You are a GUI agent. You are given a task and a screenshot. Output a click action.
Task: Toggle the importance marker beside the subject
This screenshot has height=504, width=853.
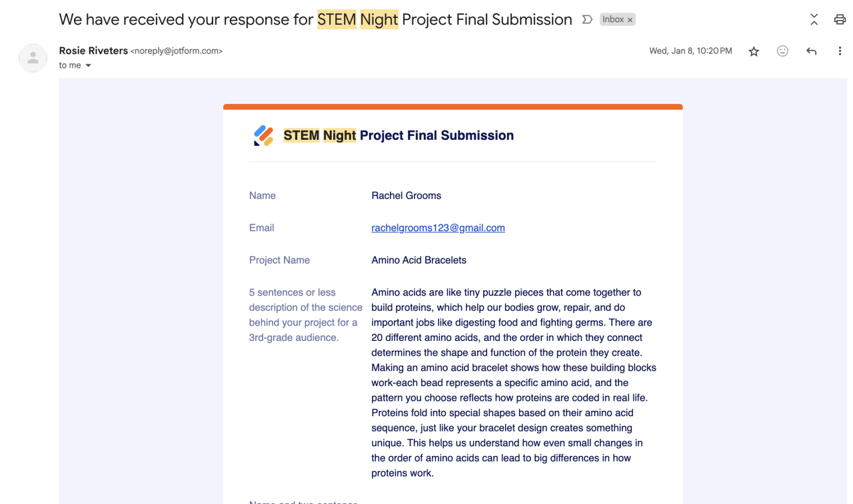click(587, 20)
